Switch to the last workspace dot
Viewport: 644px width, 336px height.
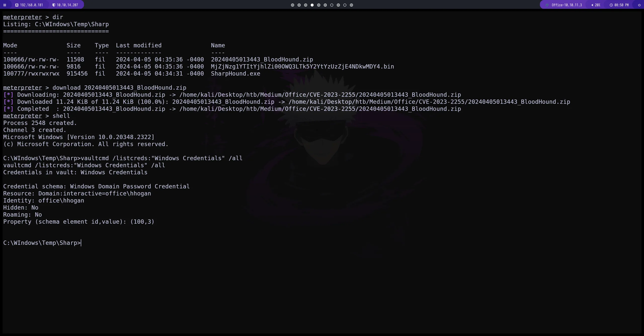(x=351, y=5)
